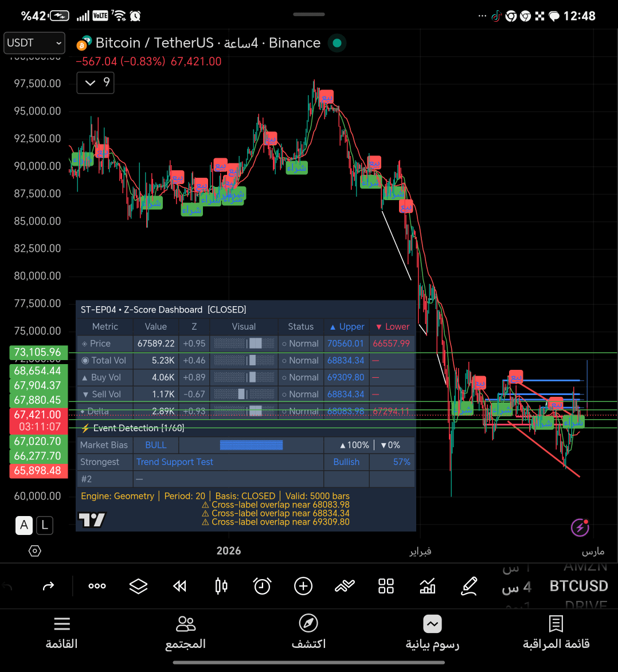Tap the top sheet drag handle
Image resolution: width=618 pixels, height=672 pixels.
[x=309, y=14]
